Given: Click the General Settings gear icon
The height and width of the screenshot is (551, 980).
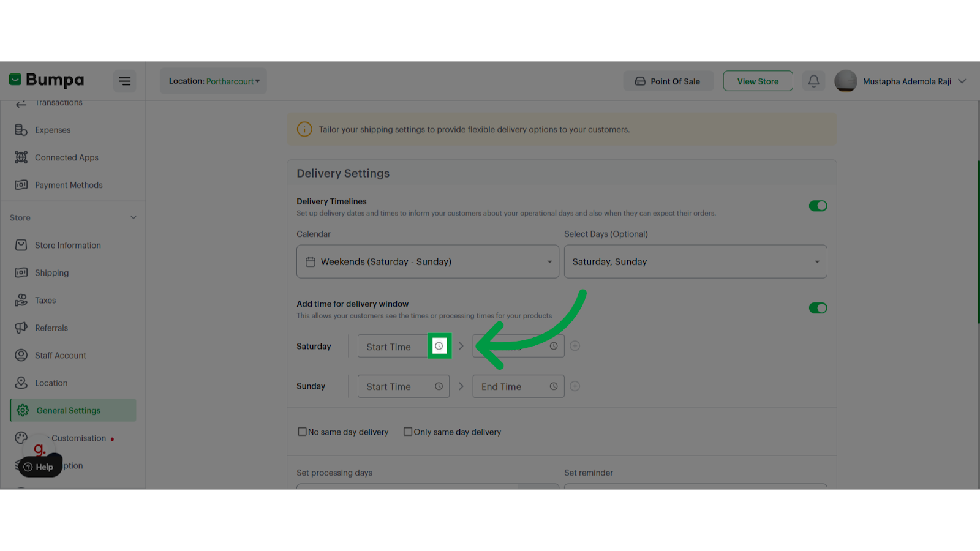Looking at the screenshot, I should (x=23, y=410).
